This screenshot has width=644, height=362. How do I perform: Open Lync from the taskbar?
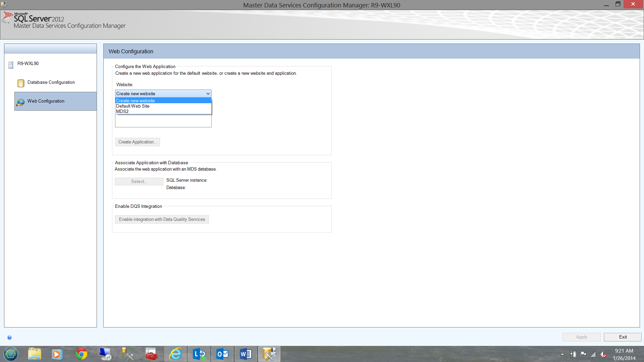coord(199,354)
